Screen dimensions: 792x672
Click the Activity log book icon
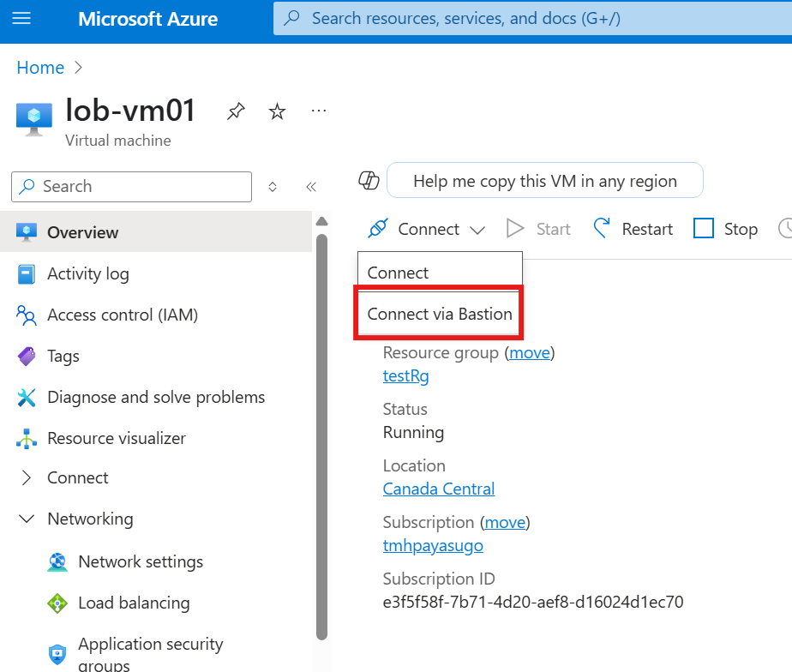tap(27, 274)
